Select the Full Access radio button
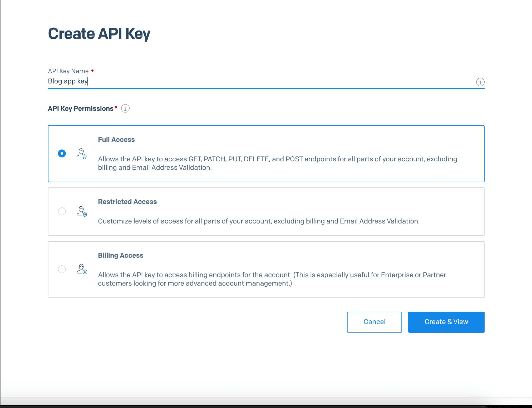This screenshot has height=408, width=532. 62,153
